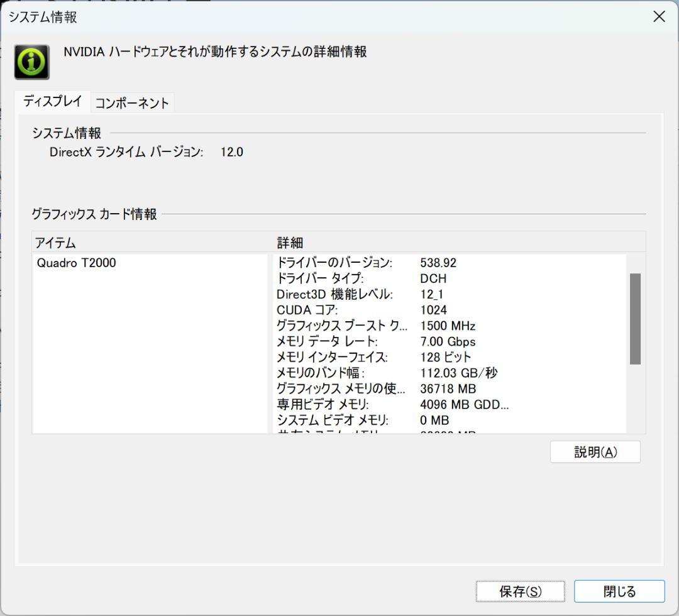
Task: Switch to the コンポーネント tab
Action: point(133,102)
